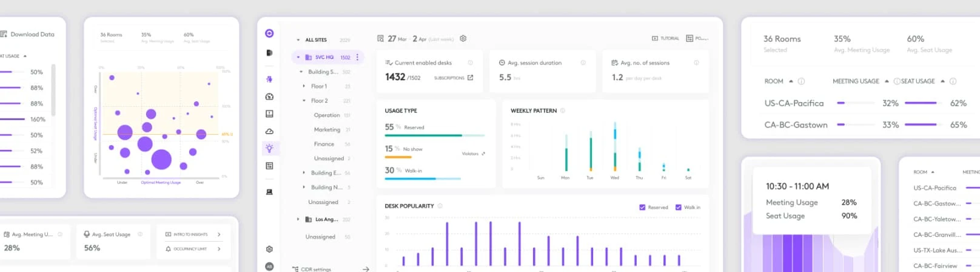Click the largest purple bubble in scatter chart
Viewport: 980px width, 272px height.
(x=161, y=160)
